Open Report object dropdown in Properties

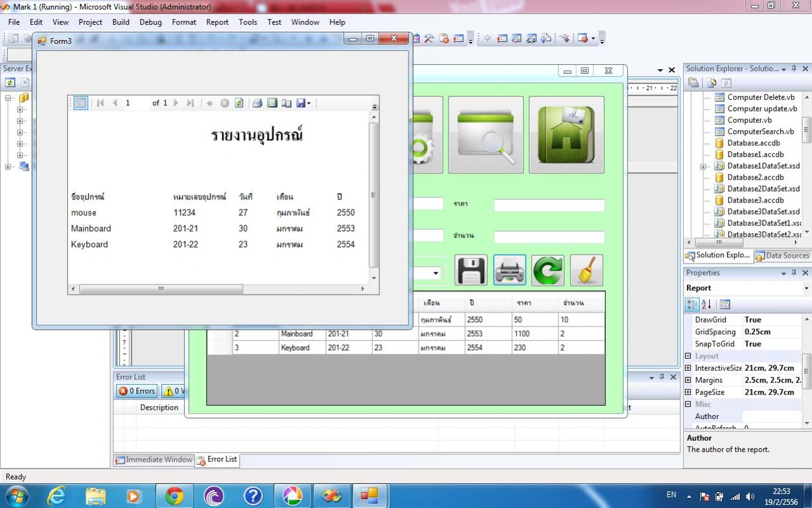[x=806, y=288]
